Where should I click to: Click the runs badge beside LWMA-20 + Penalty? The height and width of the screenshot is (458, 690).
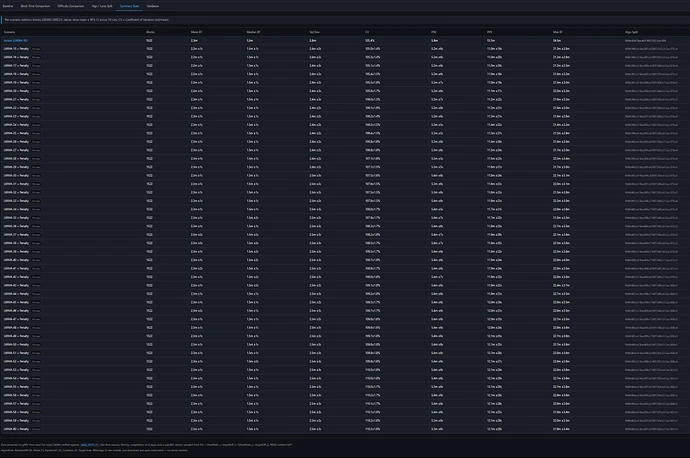[36, 91]
